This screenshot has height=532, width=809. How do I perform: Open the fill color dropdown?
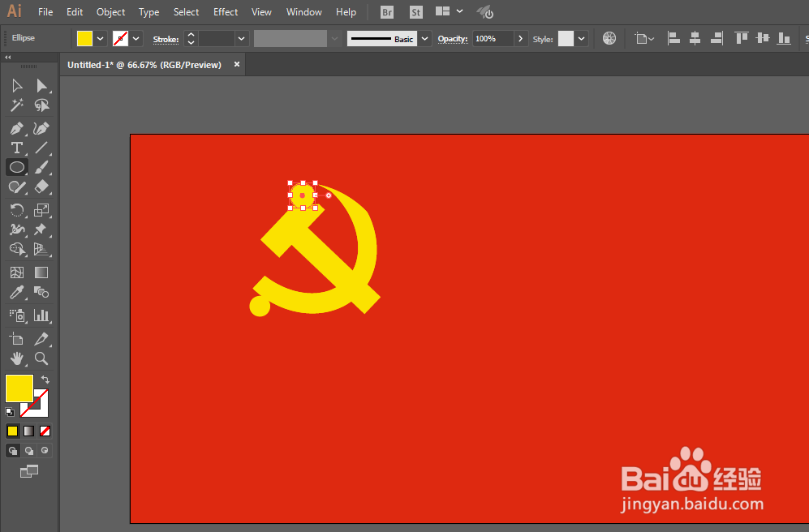pos(101,39)
